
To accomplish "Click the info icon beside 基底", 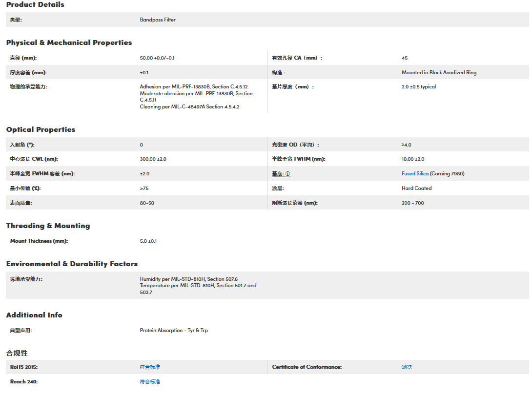I will pyautogui.click(x=287, y=174).
